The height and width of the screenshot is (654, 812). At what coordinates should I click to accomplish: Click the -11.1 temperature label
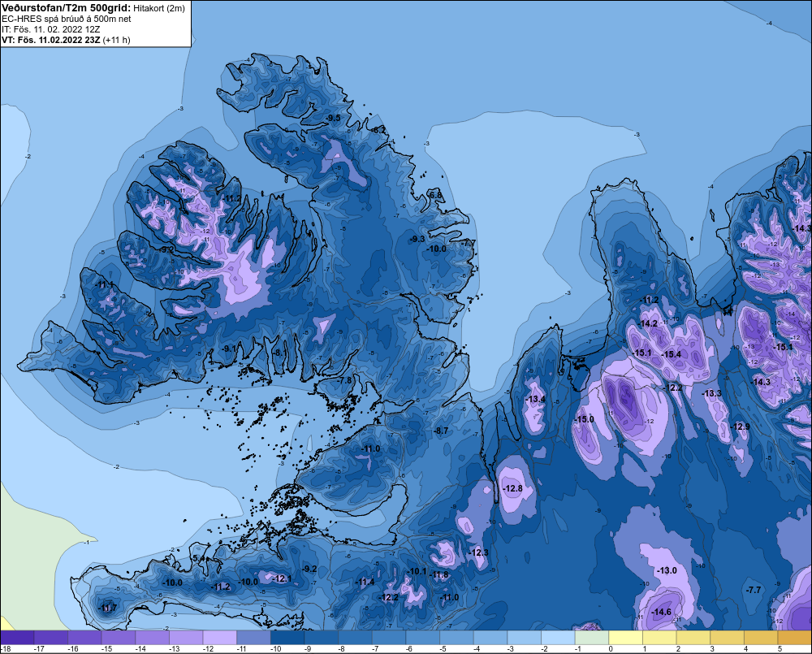point(104,285)
